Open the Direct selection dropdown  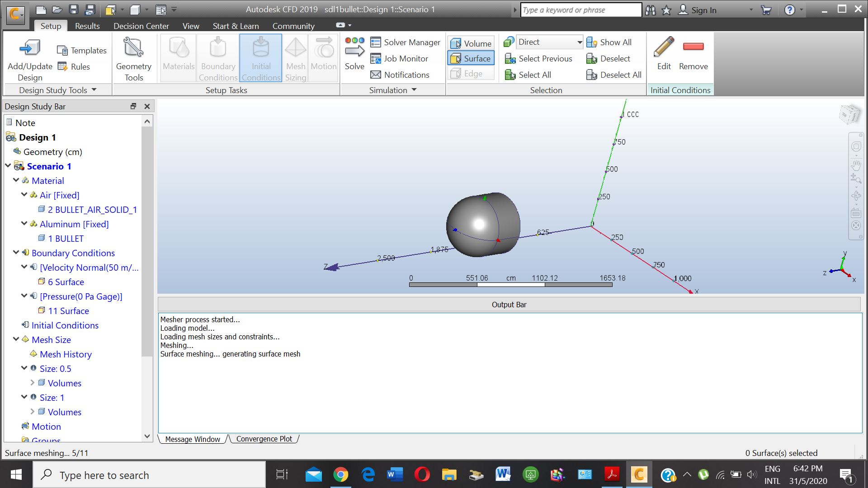[580, 42]
